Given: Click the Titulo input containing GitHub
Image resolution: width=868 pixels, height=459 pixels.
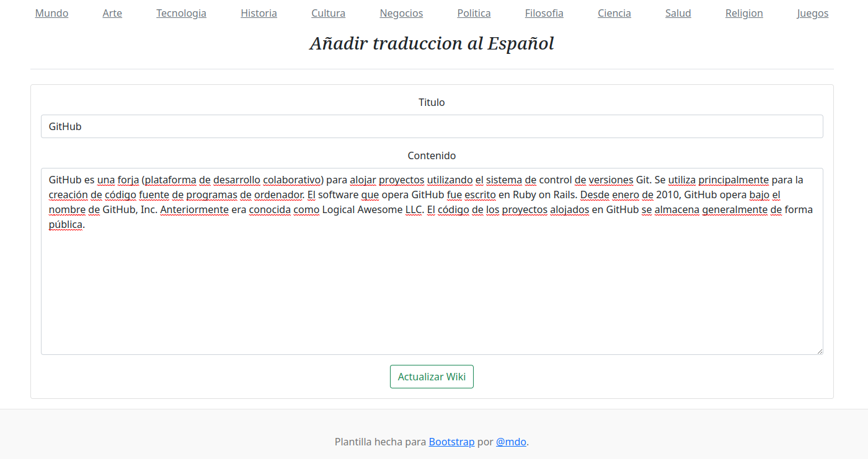Looking at the screenshot, I should (432, 126).
